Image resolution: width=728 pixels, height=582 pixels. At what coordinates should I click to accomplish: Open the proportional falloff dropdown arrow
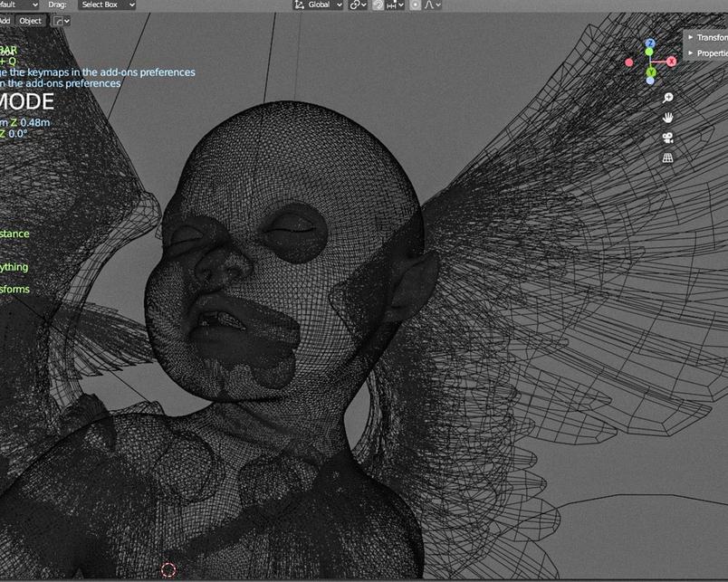pos(438,5)
